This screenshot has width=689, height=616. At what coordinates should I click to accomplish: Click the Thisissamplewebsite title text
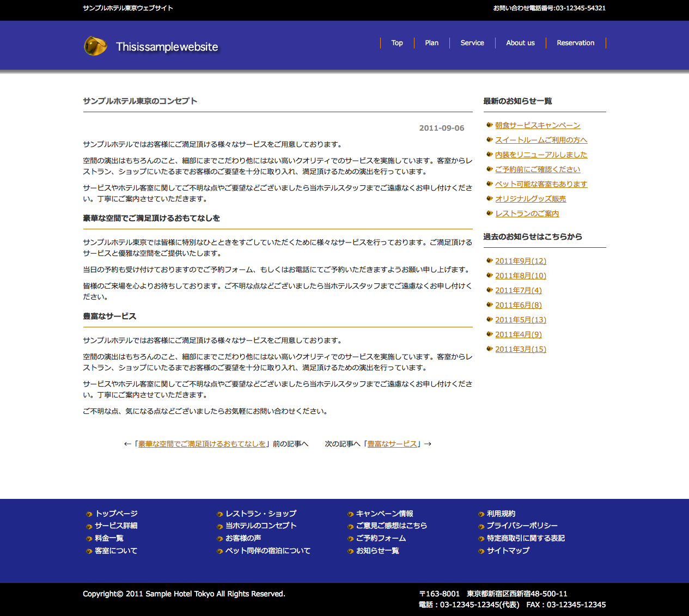167,47
